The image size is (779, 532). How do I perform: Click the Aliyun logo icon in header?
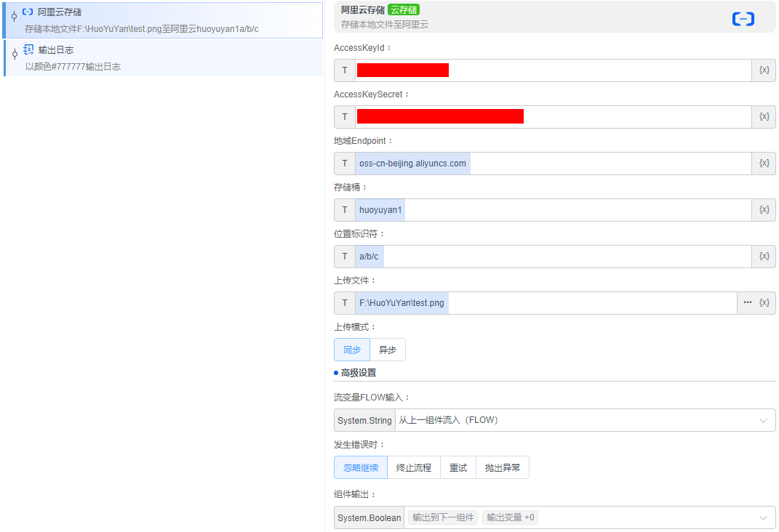pyautogui.click(x=743, y=20)
